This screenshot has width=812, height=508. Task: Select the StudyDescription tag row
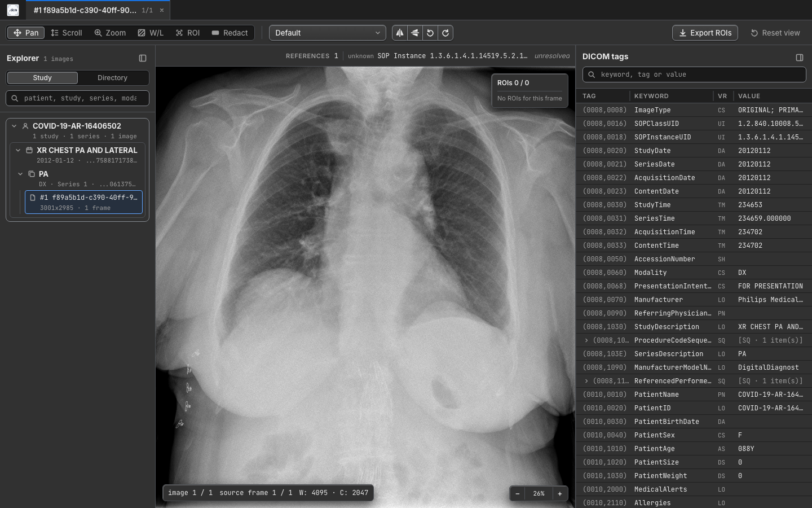[694, 327]
